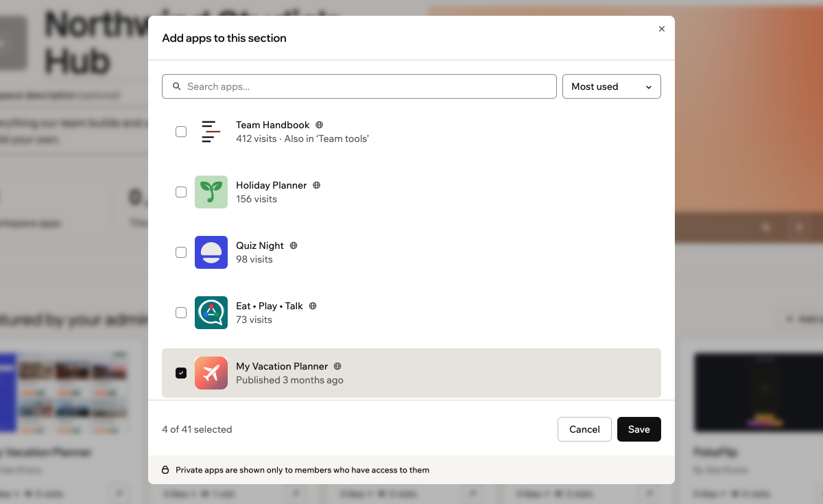Click globe icon beside Eat • Play • Talk
Viewport: 823px width, 504px height.
coord(313,306)
